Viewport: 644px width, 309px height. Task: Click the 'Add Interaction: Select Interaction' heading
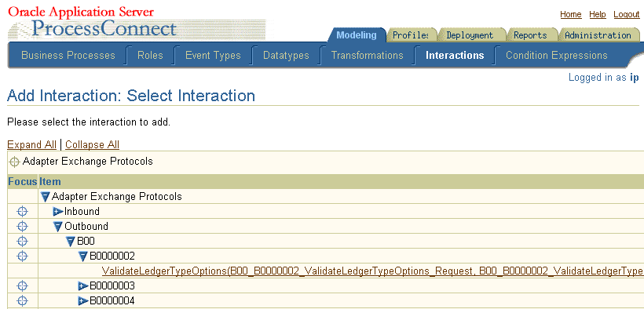[x=131, y=96]
